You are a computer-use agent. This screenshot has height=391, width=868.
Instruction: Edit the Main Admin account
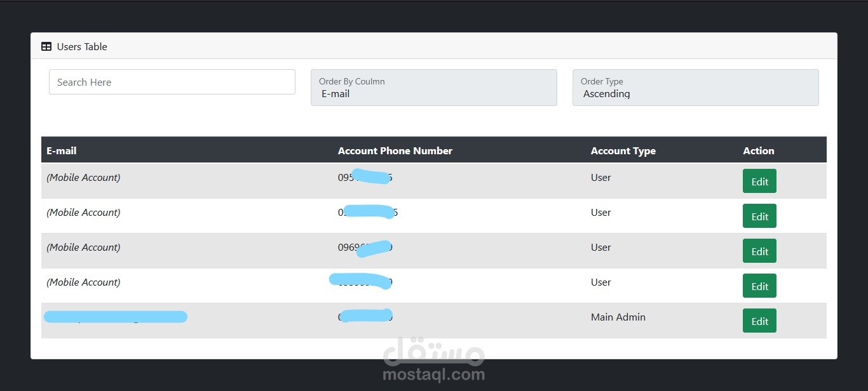759,321
